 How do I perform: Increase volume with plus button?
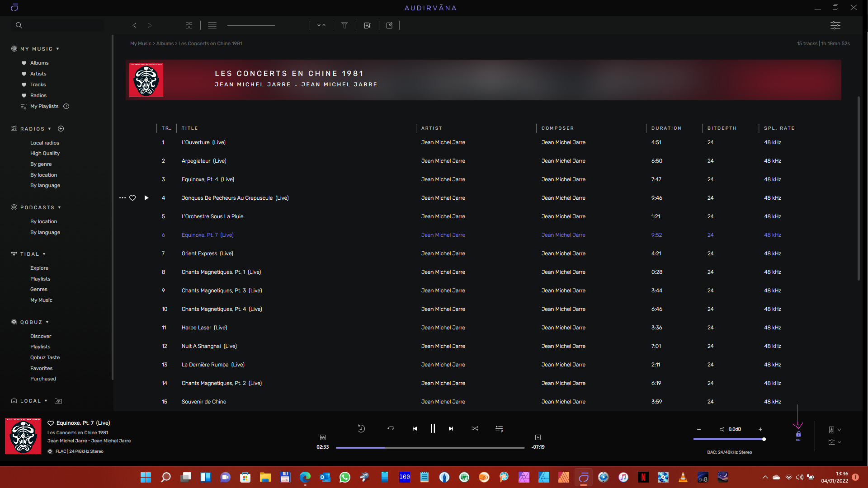click(x=760, y=429)
